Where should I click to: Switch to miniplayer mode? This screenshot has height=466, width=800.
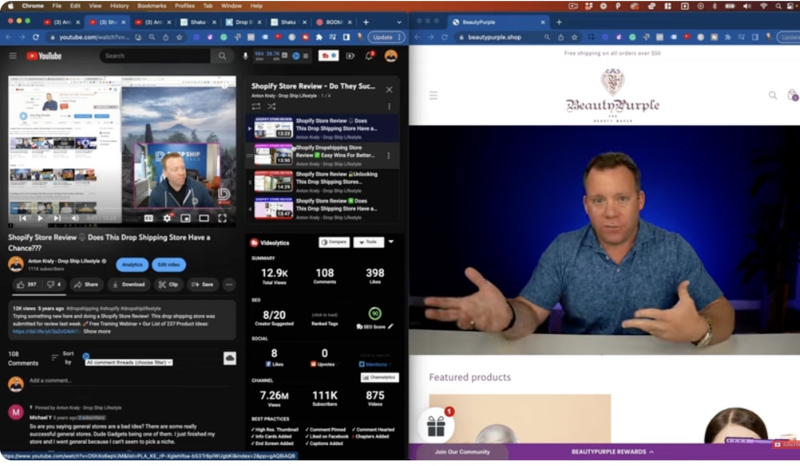click(185, 218)
